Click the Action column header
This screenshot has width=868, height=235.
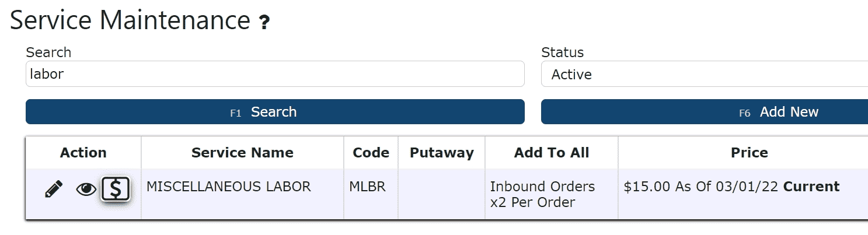tap(83, 153)
